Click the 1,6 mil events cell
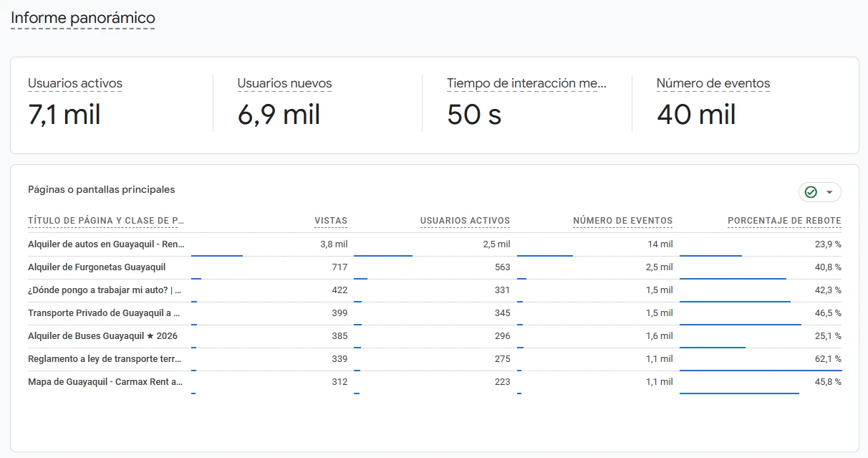The image size is (868, 458). (659, 336)
